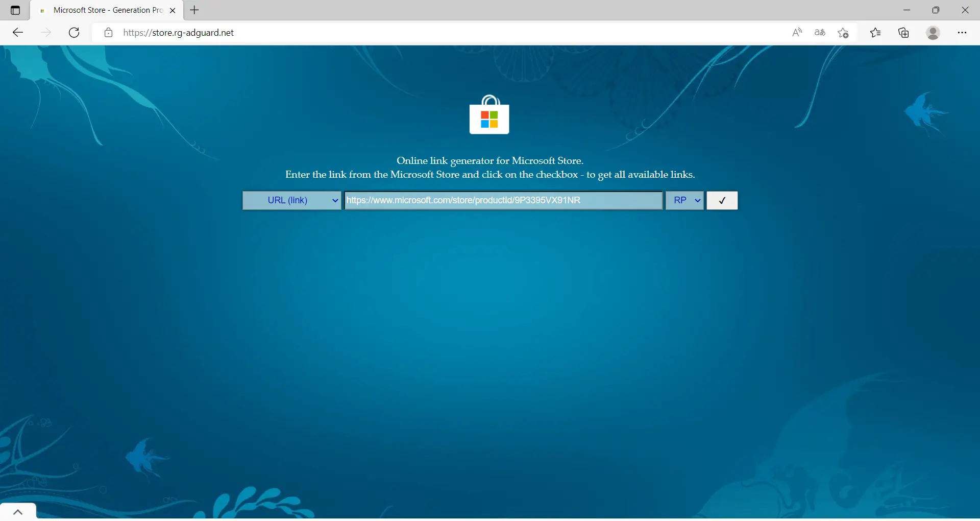Screen dimensions: 980x521
Task: Click the Microsoft Store link input field
Action: (503, 200)
